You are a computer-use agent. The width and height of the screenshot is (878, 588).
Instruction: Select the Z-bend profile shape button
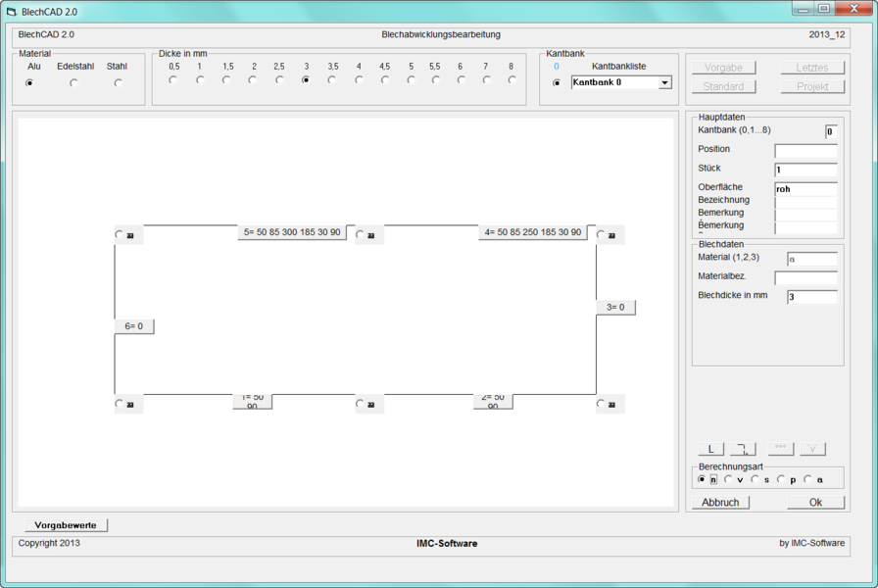click(x=743, y=449)
